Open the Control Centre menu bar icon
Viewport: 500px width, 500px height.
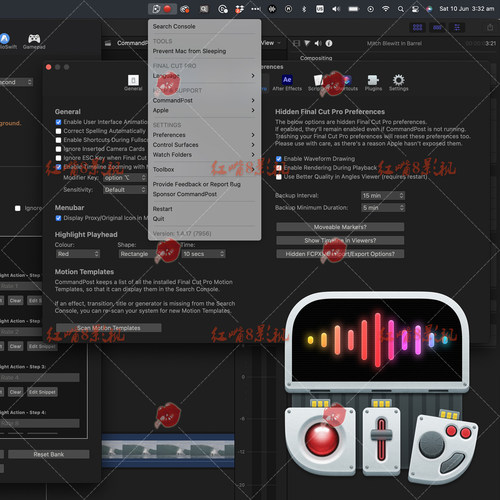point(415,9)
